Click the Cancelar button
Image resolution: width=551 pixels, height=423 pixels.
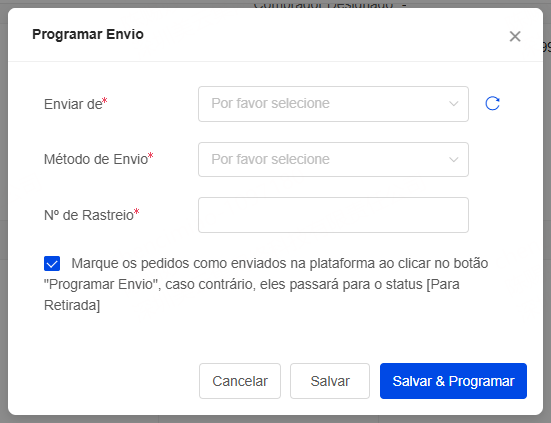[240, 381]
